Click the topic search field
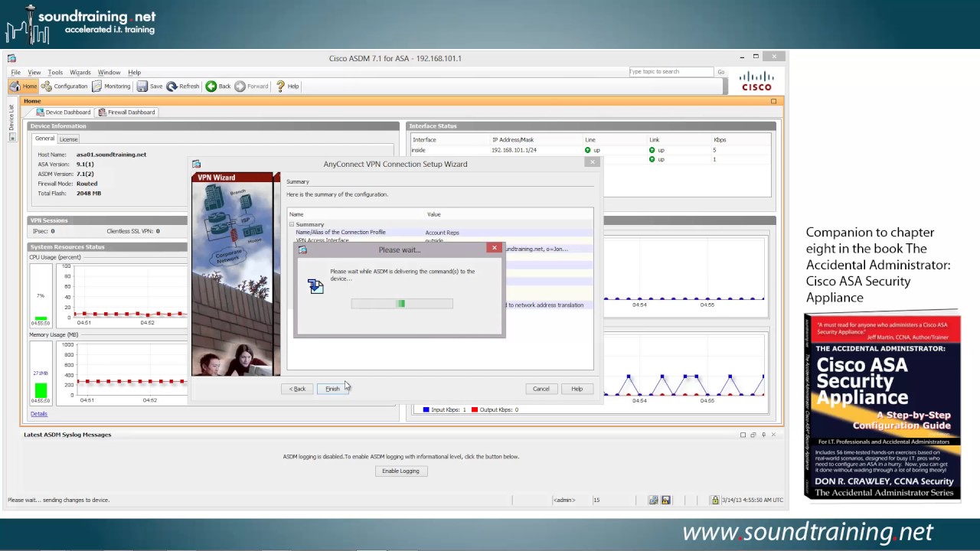 671,72
